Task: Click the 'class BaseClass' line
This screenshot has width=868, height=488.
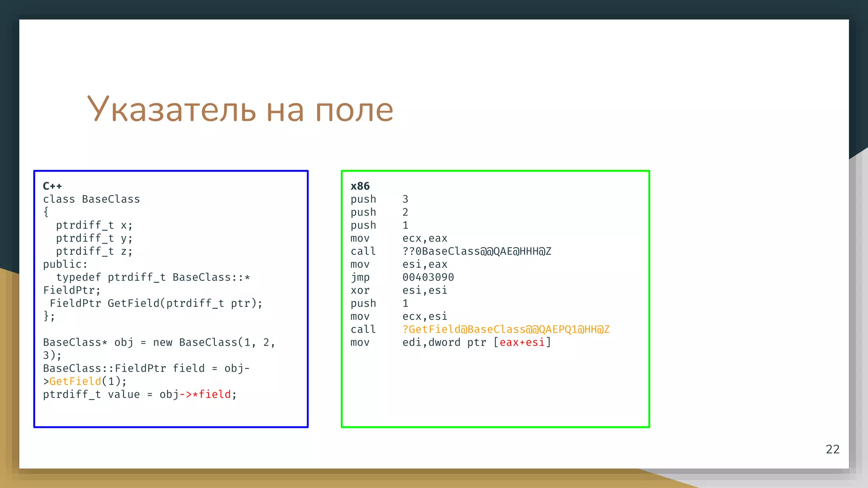Action: (x=92, y=199)
